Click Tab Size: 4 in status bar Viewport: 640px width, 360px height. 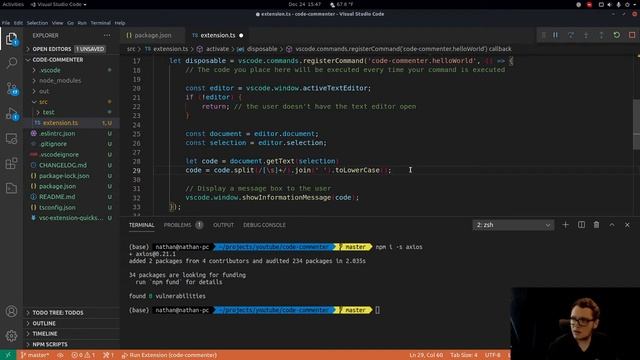(x=464, y=355)
